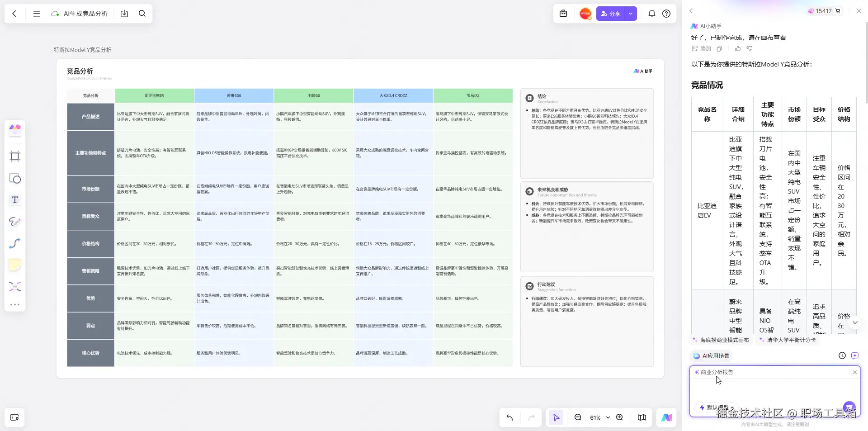Screen dimensions: 868x431
Task: Select the Sticky note tool
Action: point(15,265)
